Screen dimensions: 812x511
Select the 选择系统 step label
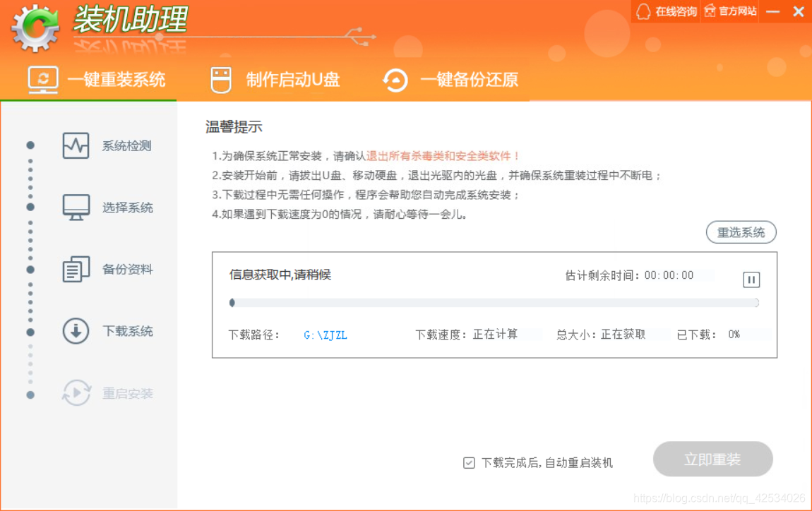127,208
